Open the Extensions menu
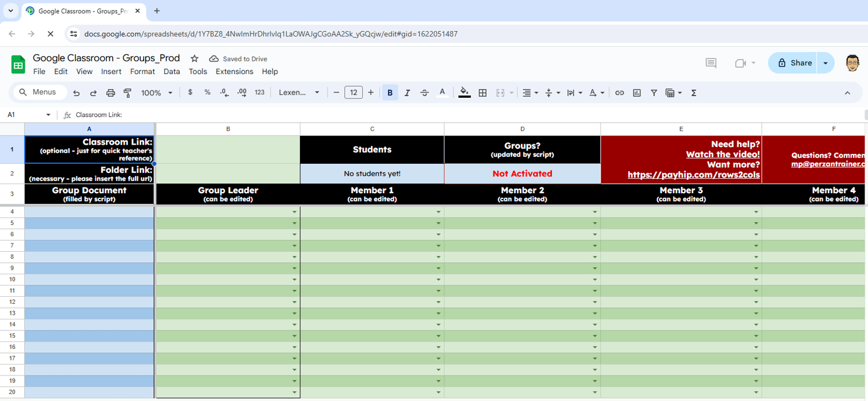868x401 pixels. click(234, 72)
